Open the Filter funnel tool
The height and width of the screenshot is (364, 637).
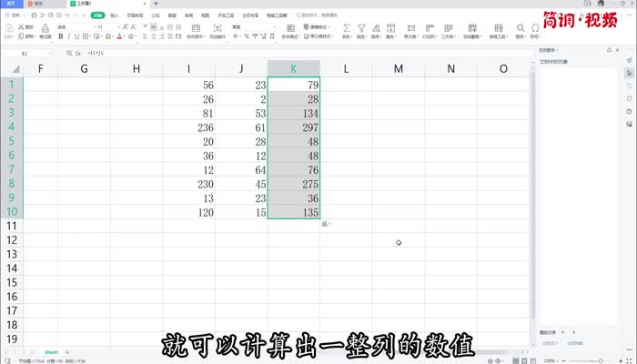click(x=360, y=27)
